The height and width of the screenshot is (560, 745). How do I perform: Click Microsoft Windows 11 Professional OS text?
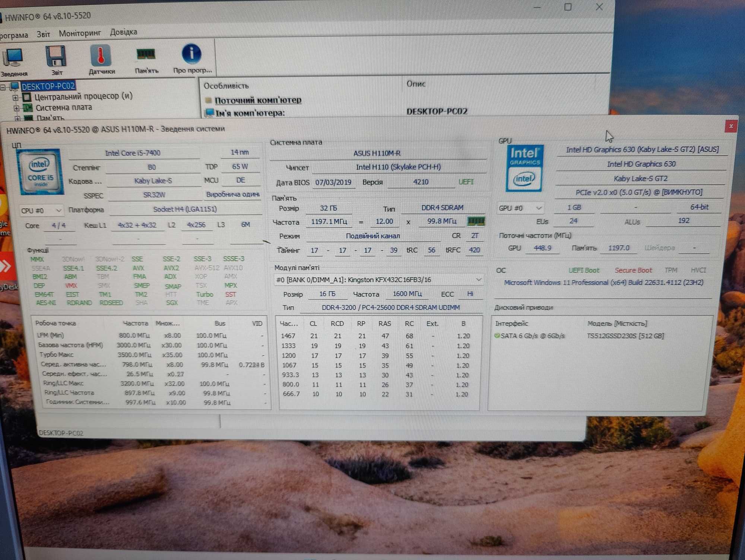point(603,283)
